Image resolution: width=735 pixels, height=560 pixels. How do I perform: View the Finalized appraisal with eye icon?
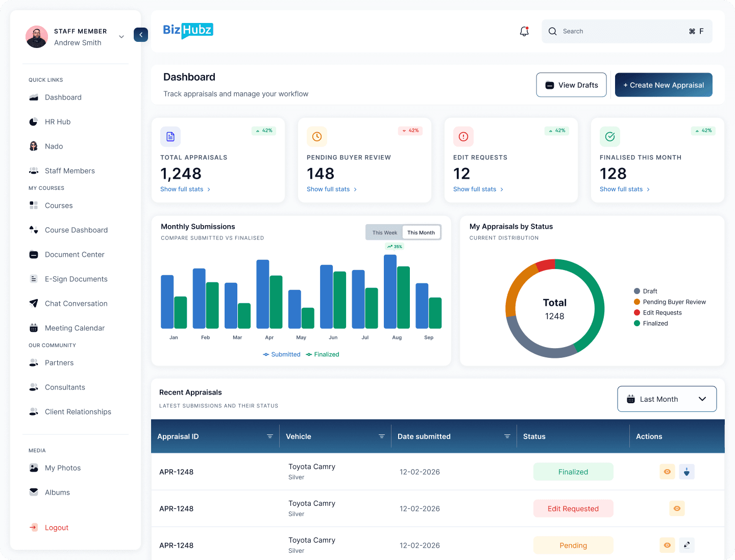(667, 472)
